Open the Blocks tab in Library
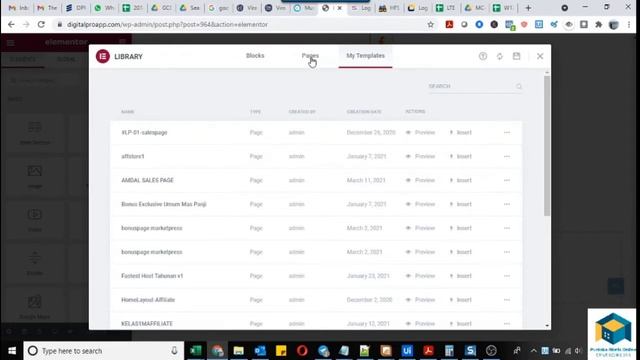The width and height of the screenshot is (640, 360). click(255, 56)
